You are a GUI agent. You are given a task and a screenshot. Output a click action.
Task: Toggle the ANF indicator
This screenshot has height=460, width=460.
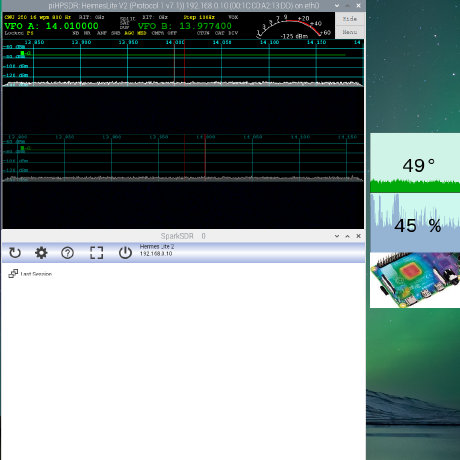pos(102,33)
